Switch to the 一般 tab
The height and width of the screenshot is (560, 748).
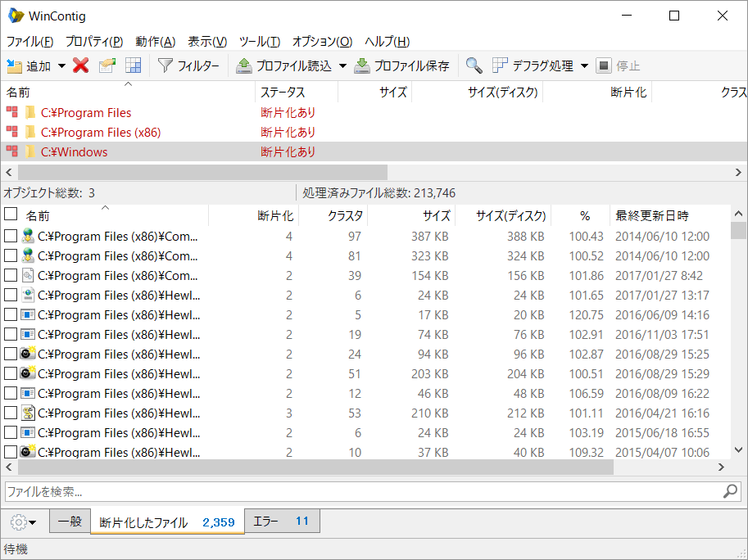(70, 521)
